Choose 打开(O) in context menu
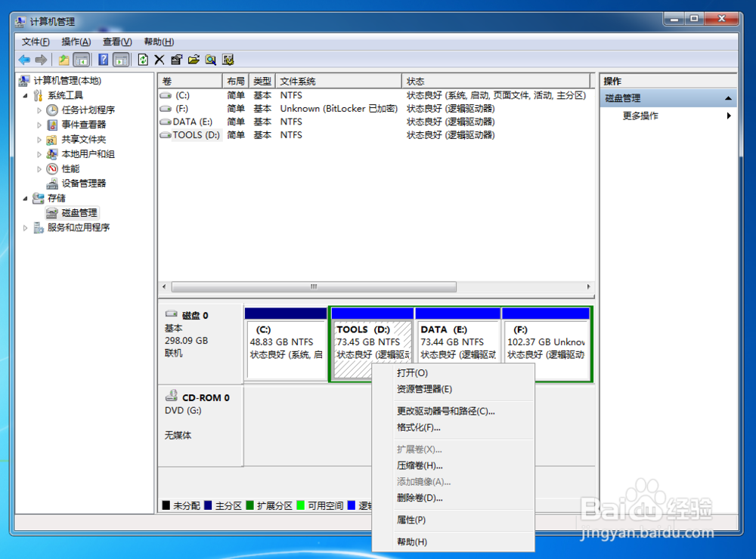Image resolution: width=756 pixels, height=559 pixels. 453,373
